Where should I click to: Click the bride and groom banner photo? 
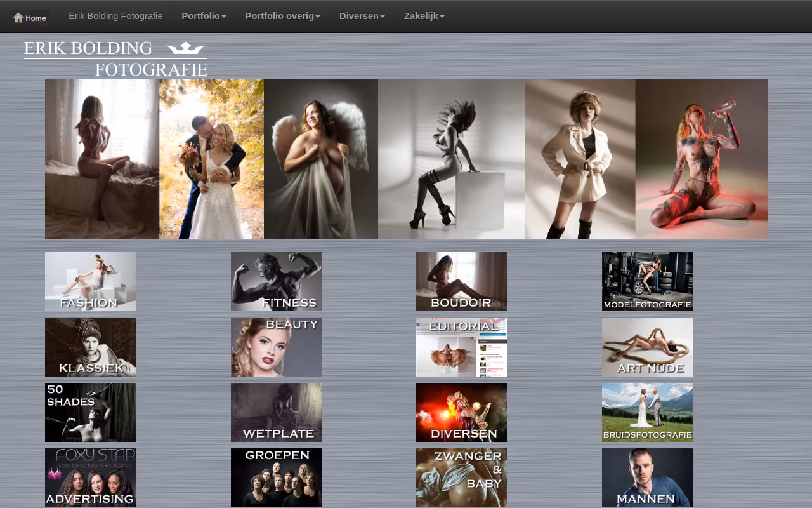click(211, 159)
